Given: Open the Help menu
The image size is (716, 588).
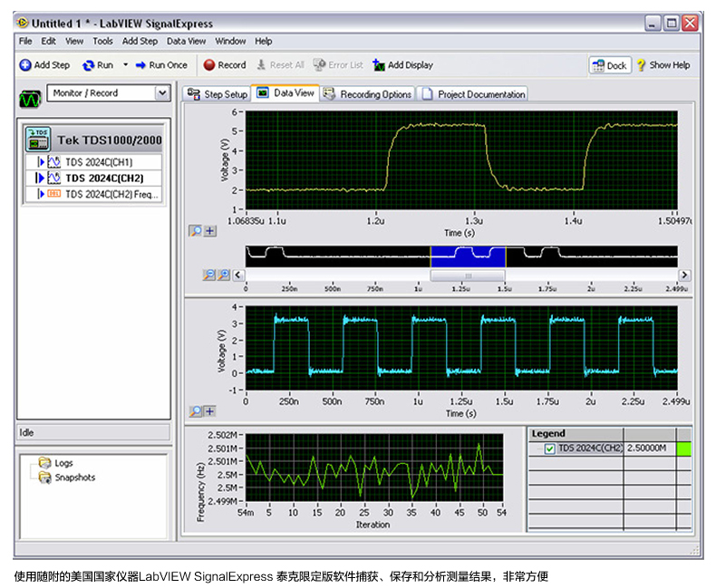Looking at the screenshot, I should coord(264,41).
